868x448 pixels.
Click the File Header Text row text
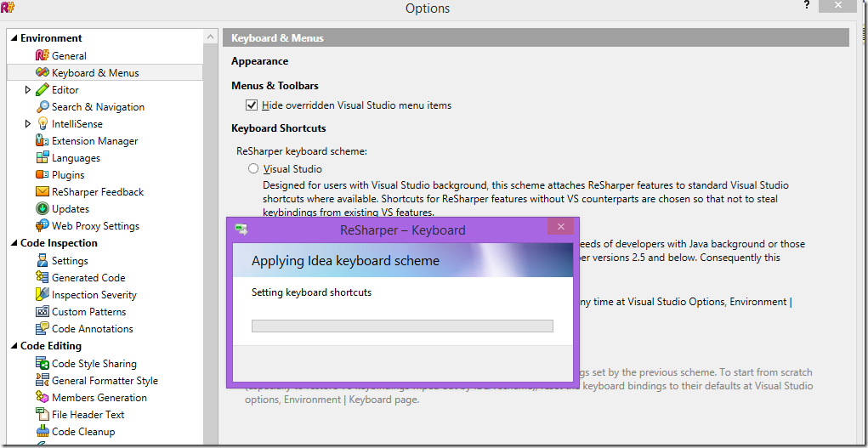click(x=88, y=414)
